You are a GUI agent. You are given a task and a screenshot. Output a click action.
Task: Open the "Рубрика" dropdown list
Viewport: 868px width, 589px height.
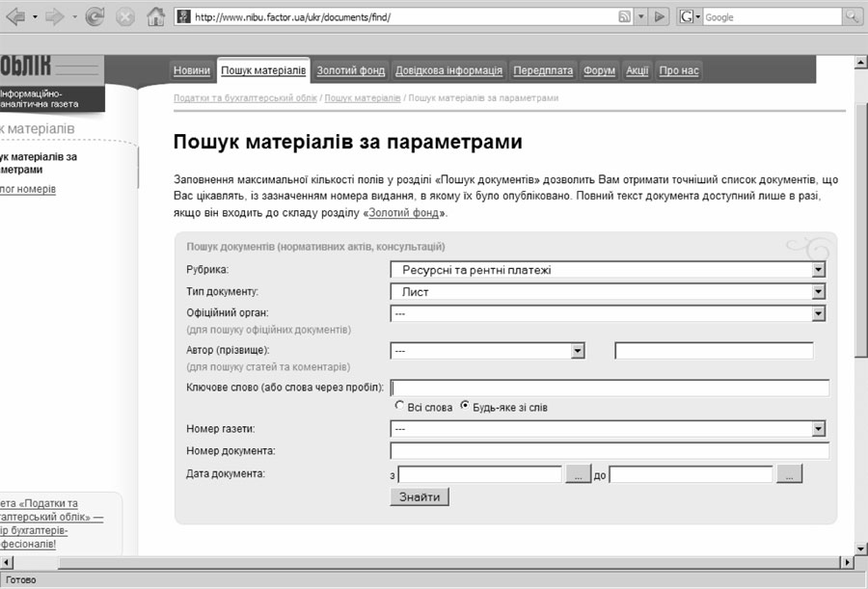coord(818,270)
